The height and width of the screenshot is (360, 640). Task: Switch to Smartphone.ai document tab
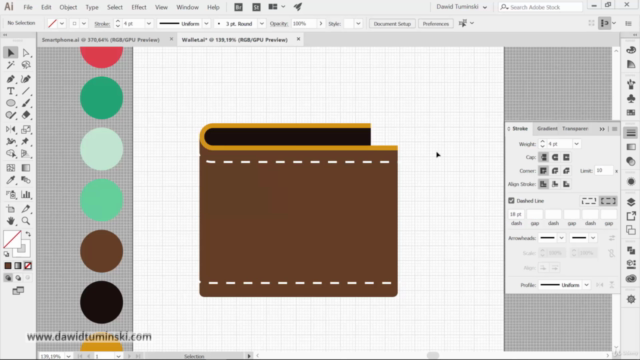point(101,40)
